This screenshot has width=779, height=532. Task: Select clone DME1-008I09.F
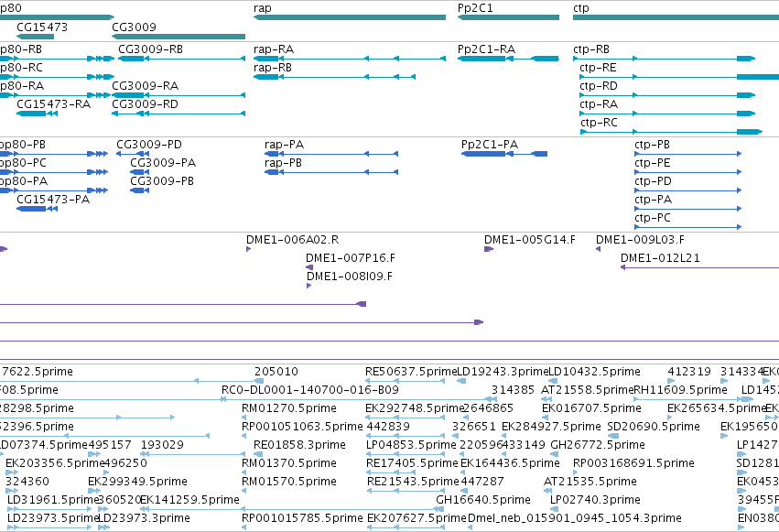[x=350, y=277]
